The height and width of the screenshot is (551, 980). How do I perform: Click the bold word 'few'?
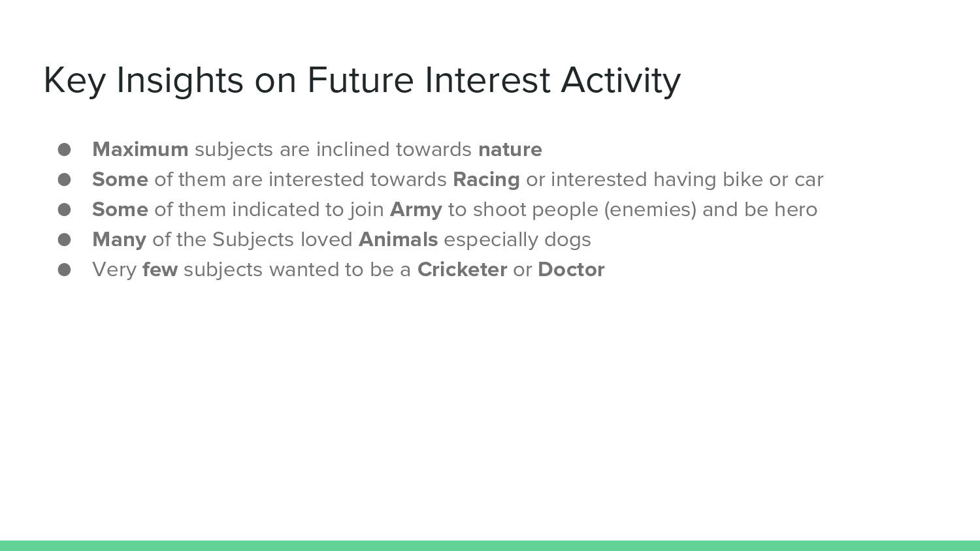[x=160, y=270]
